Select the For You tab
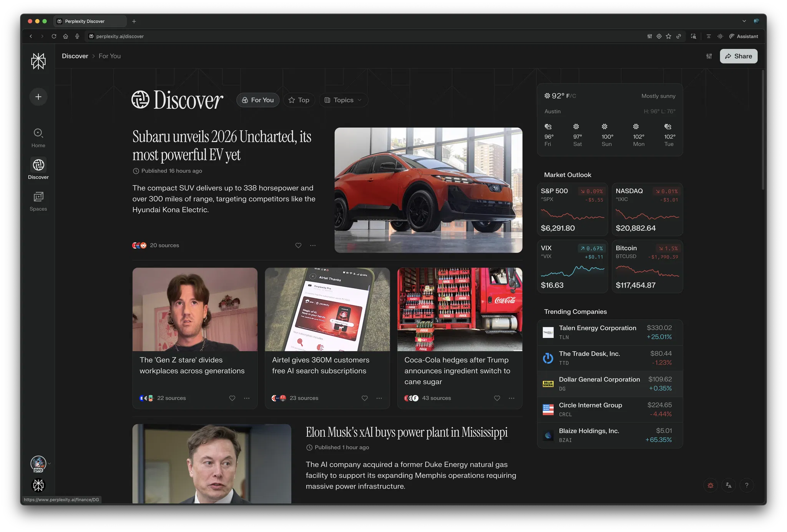 click(258, 100)
